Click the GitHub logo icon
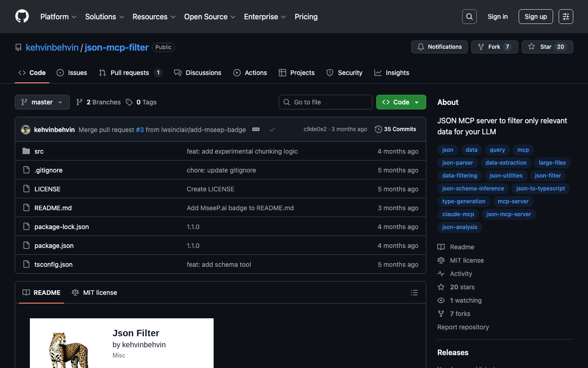588x368 pixels. pos(22,17)
